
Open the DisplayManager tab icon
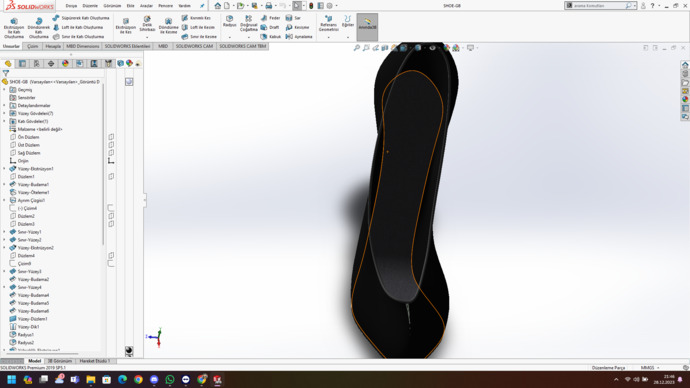(x=65, y=64)
